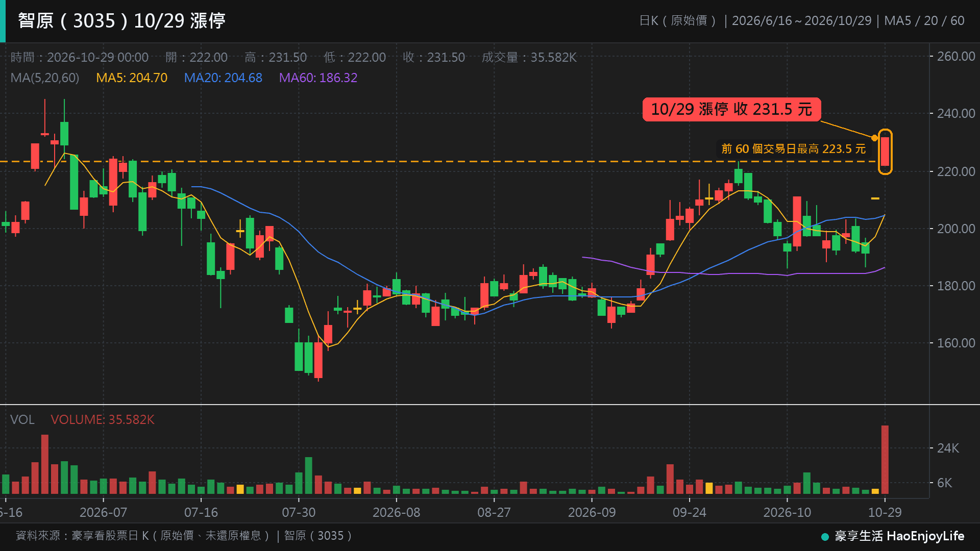Select the MA5: 204.70 legend value
This screenshot has width=980, height=551.
(132, 78)
